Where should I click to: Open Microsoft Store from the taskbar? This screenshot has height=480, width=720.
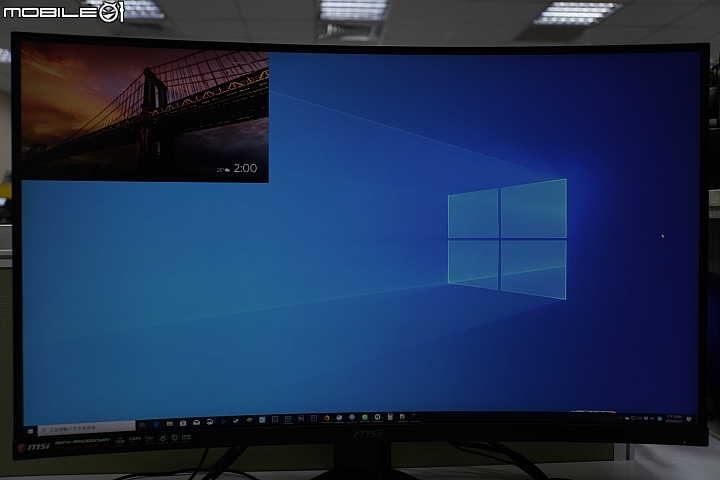183,423
